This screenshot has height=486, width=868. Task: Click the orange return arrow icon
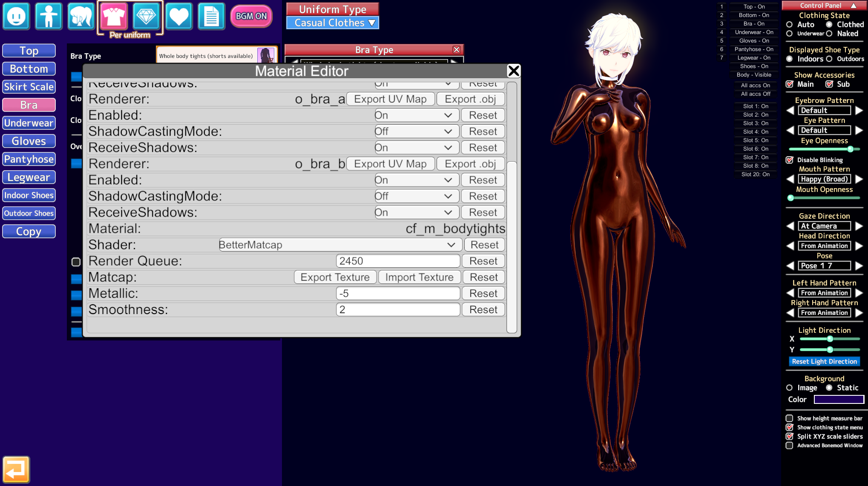coord(16,470)
